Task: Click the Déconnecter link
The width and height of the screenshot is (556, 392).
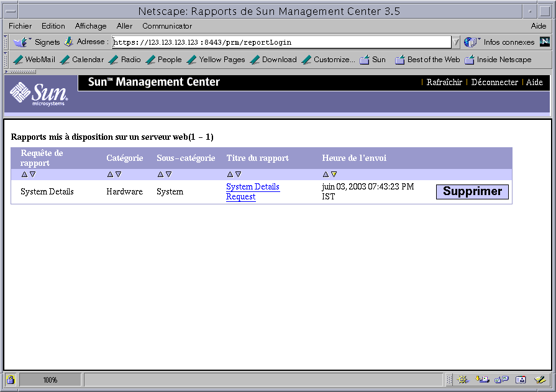Action: 494,82
